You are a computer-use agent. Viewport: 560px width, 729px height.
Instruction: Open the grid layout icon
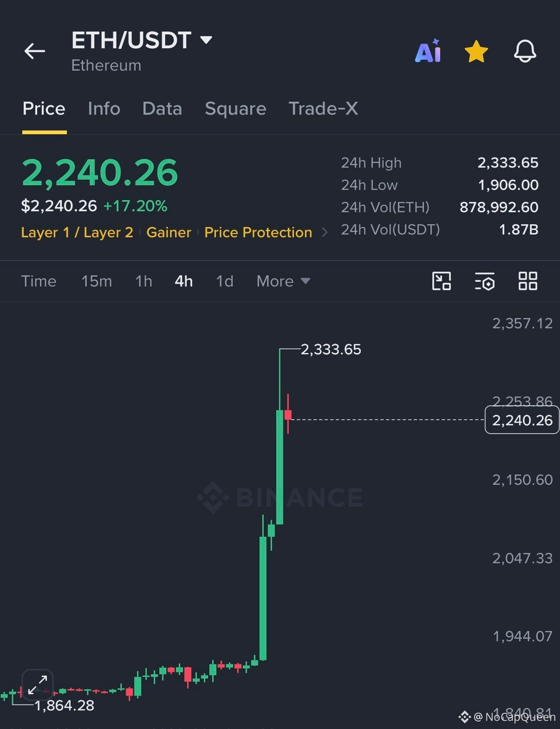point(528,281)
